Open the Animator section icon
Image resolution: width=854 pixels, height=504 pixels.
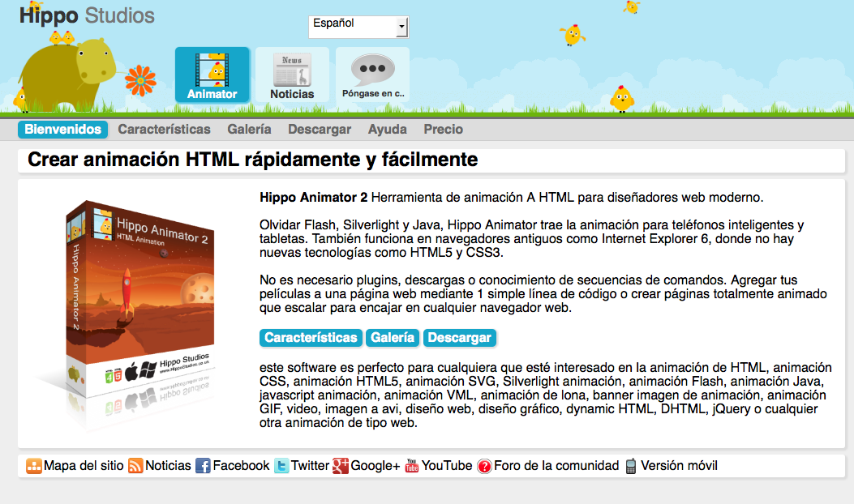212,75
